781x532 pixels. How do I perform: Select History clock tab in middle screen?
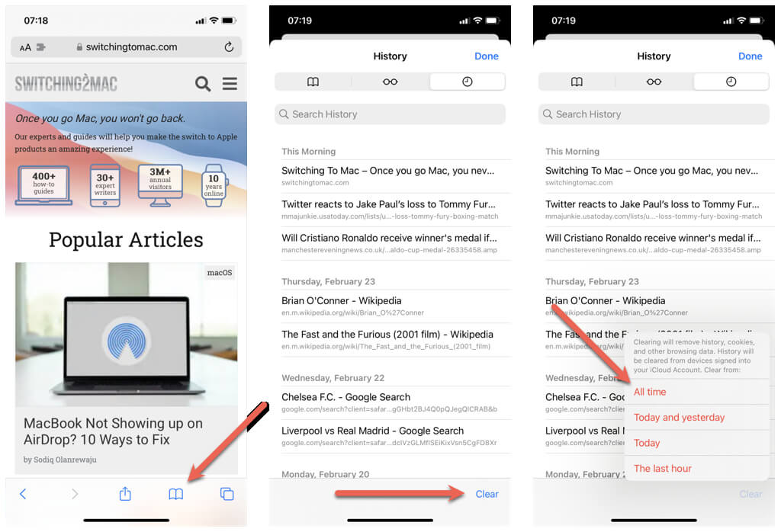[x=468, y=82]
